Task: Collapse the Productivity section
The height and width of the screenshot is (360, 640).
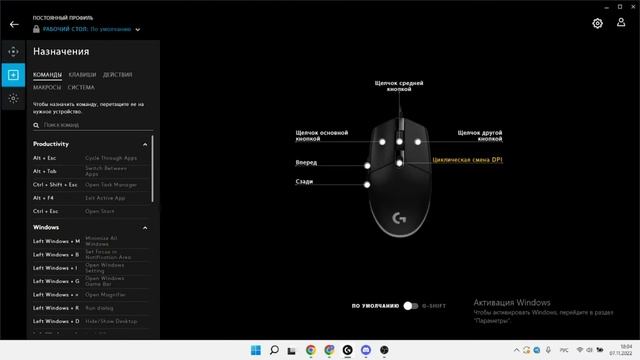Action: coord(145,144)
